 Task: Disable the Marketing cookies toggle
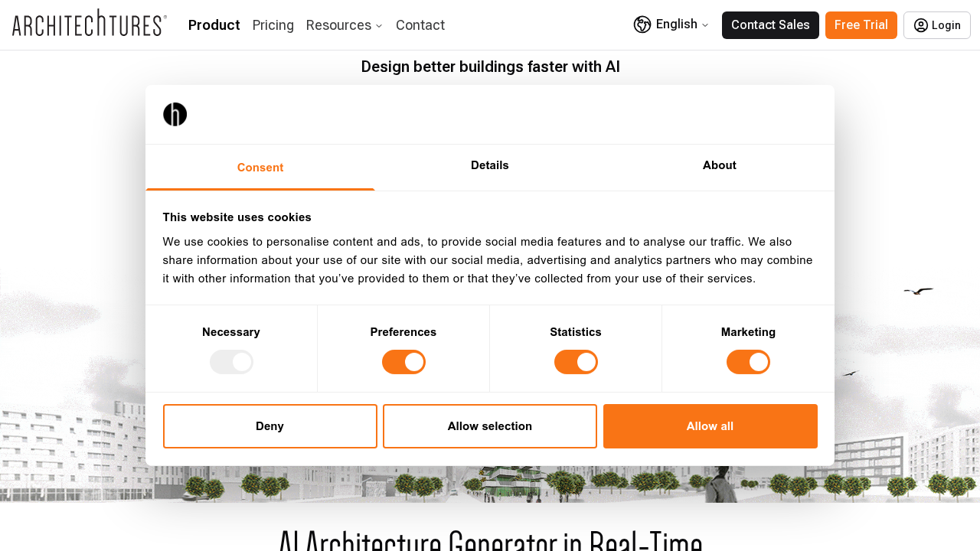[x=748, y=361]
